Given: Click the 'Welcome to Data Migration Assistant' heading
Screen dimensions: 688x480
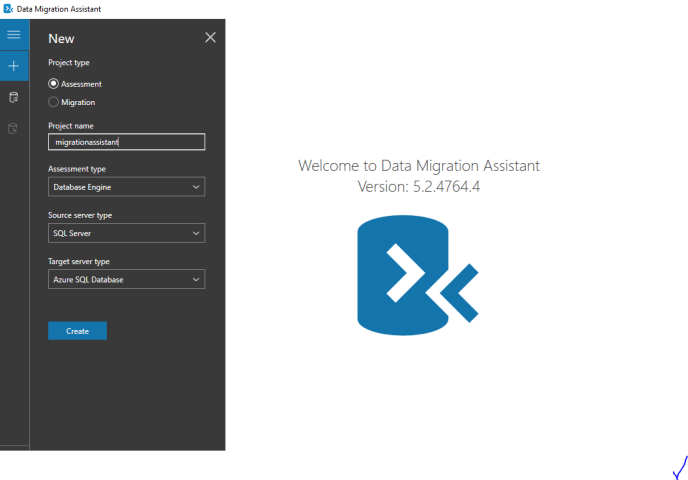Looking at the screenshot, I should pos(419,166).
